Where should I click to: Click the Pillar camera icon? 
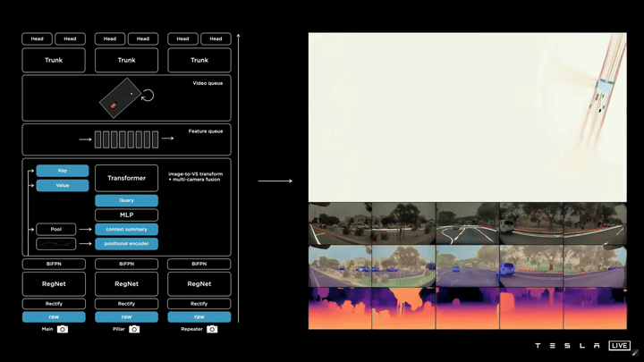coord(134,329)
